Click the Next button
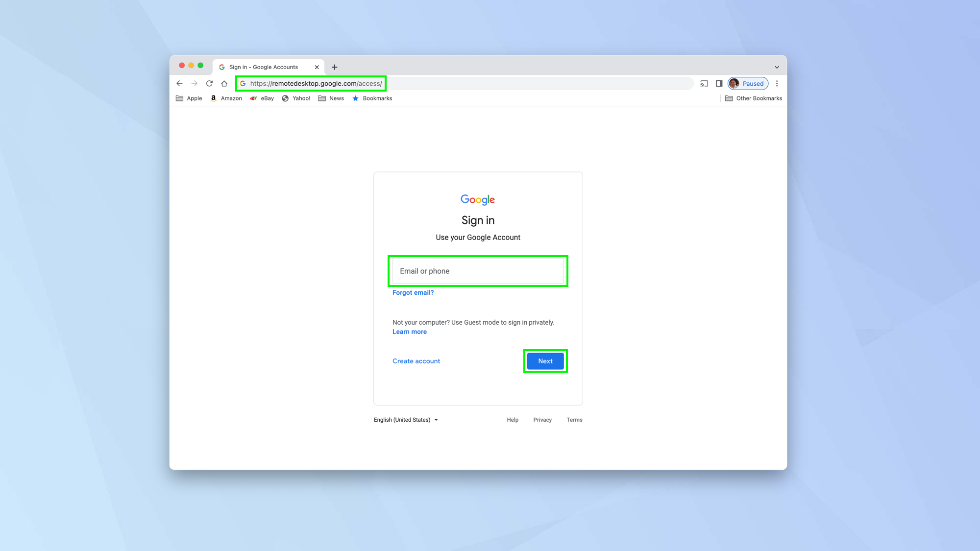 click(x=545, y=360)
